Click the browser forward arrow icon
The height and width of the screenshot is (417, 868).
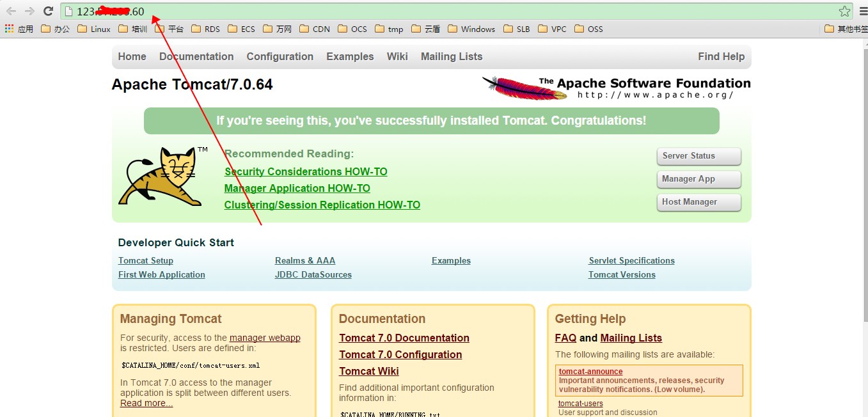pos(29,12)
